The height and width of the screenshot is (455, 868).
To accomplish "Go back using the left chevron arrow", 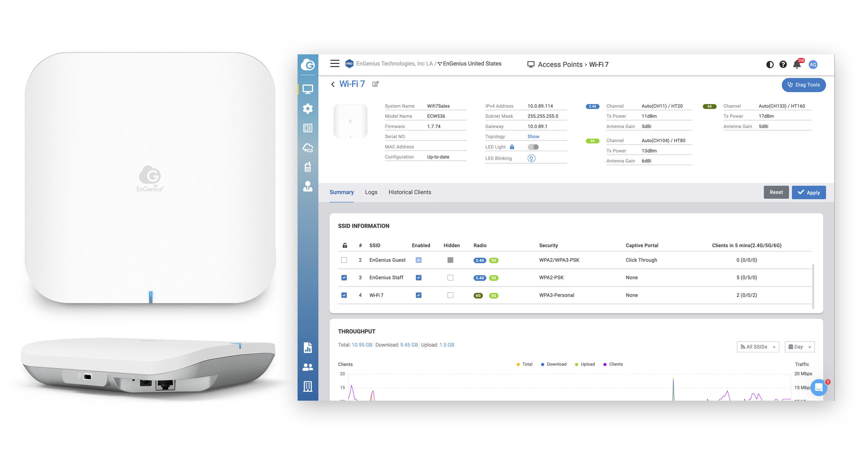I will point(333,84).
